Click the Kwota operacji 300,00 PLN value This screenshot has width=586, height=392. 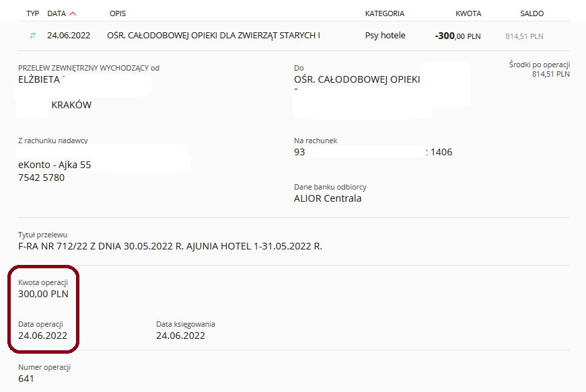click(x=43, y=294)
